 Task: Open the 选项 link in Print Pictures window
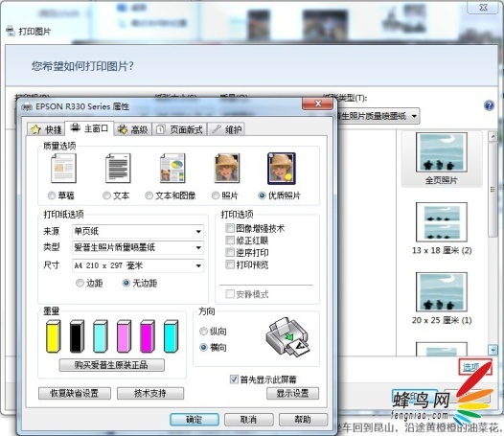point(470,367)
